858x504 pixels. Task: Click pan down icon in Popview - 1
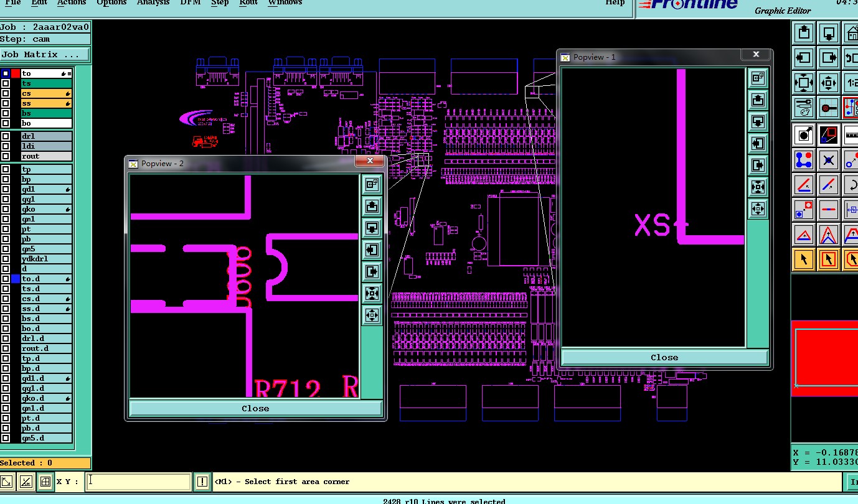[x=758, y=121]
